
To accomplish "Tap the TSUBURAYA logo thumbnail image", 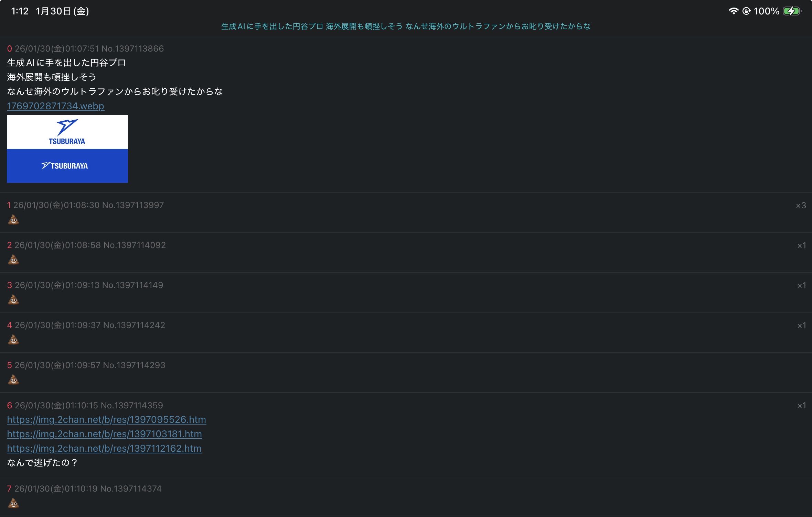I will tap(67, 148).
